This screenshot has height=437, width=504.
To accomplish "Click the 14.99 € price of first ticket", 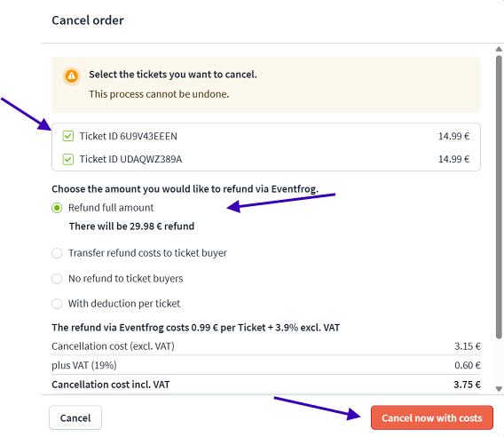I will [453, 136].
